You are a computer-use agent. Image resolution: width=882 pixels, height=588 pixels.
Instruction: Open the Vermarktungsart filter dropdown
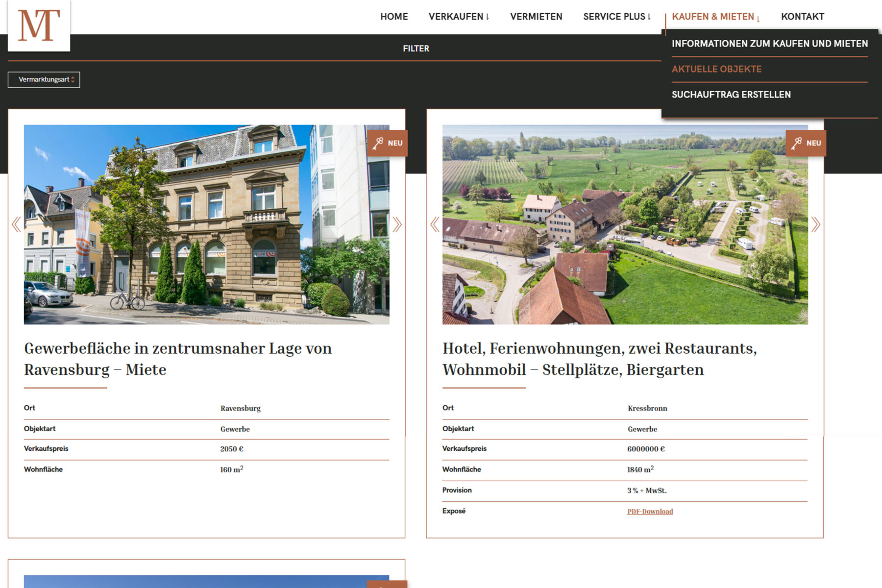point(44,79)
